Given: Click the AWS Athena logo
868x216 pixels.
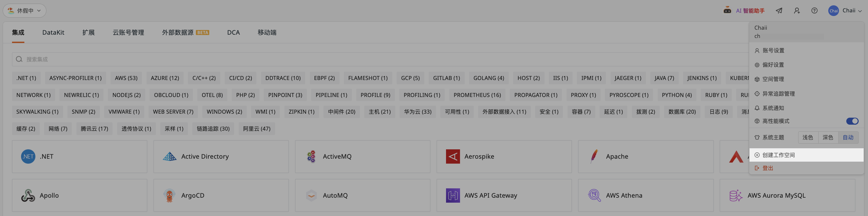Looking at the screenshot, I should [594, 195].
